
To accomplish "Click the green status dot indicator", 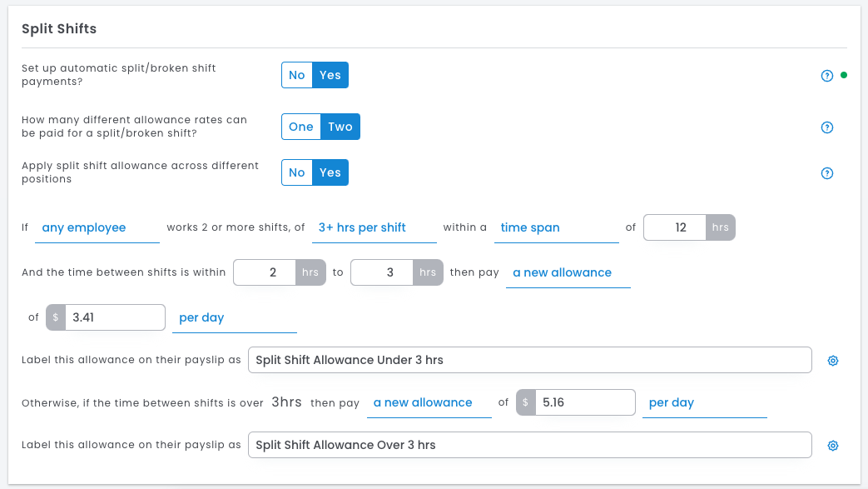I will coord(844,75).
